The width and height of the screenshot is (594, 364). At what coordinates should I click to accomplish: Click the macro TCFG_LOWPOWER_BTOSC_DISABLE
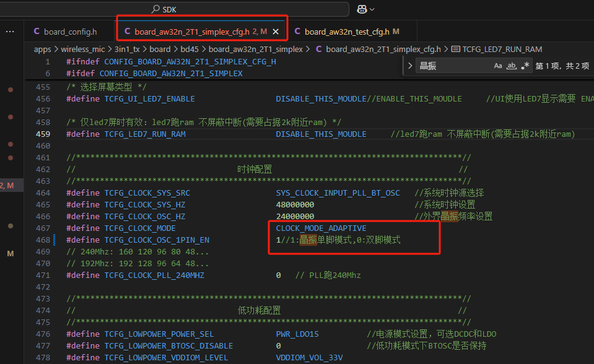[168, 346]
